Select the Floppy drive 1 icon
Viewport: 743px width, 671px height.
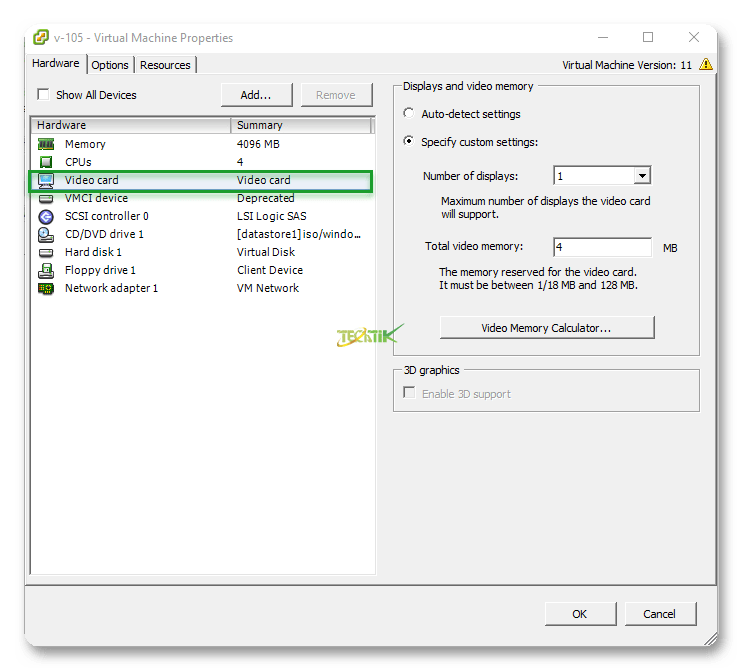[x=45, y=270]
